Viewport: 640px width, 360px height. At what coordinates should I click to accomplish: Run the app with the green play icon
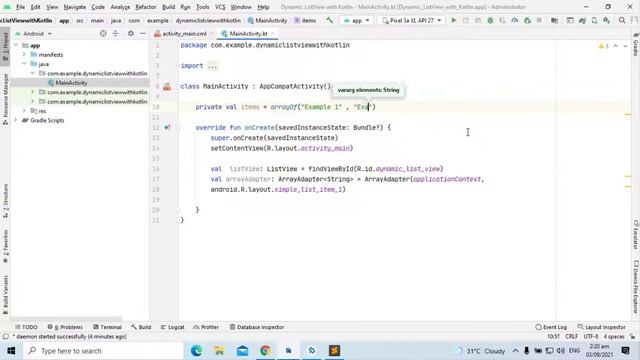tap(453, 20)
